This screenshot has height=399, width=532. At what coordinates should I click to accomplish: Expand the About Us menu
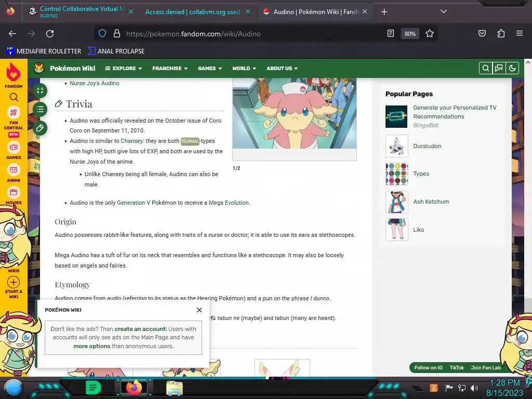[x=282, y=68]
